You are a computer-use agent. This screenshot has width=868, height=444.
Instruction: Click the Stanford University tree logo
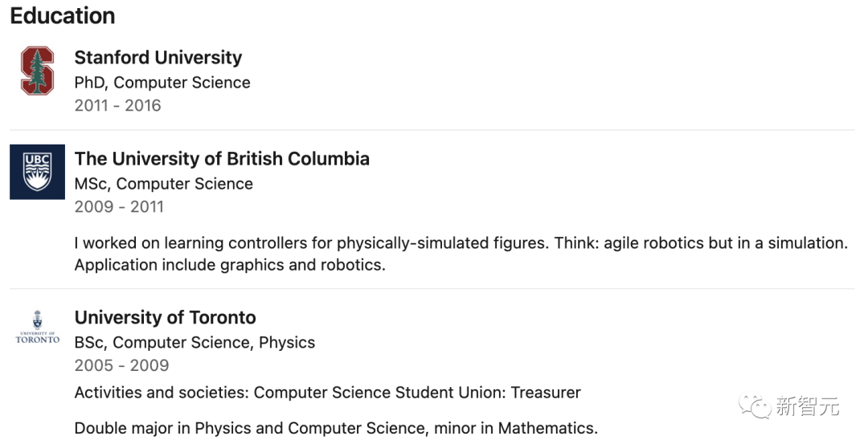37,71
